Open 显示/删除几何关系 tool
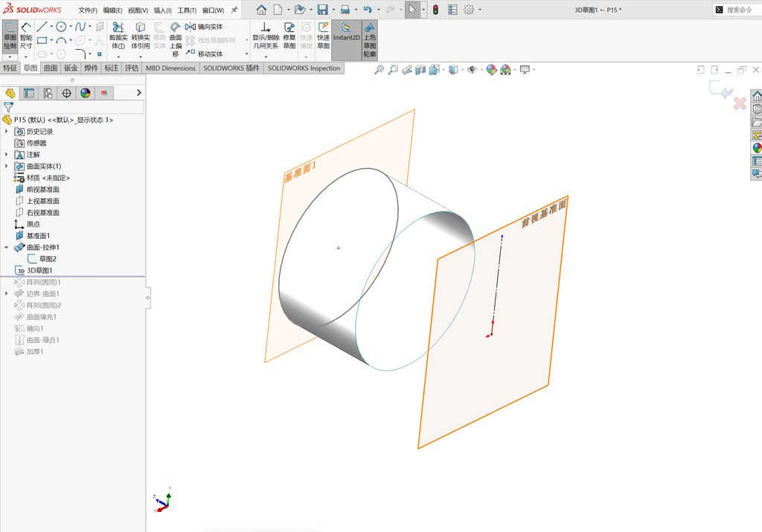Screen dimensions: 762x532 point(266,36)
